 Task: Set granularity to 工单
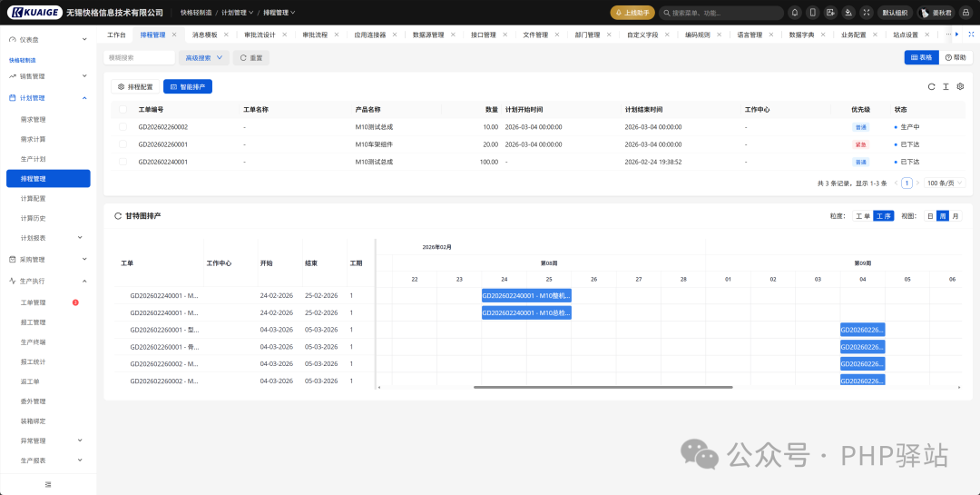(863, 216)
